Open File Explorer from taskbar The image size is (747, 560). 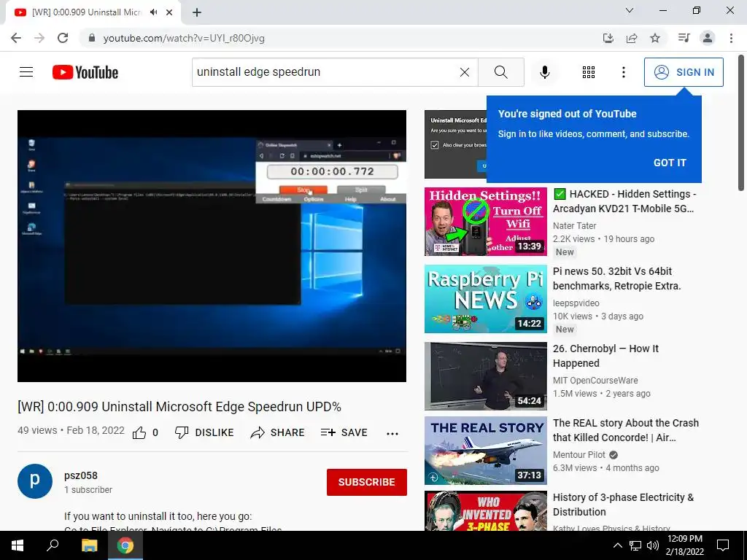[89, 545]
